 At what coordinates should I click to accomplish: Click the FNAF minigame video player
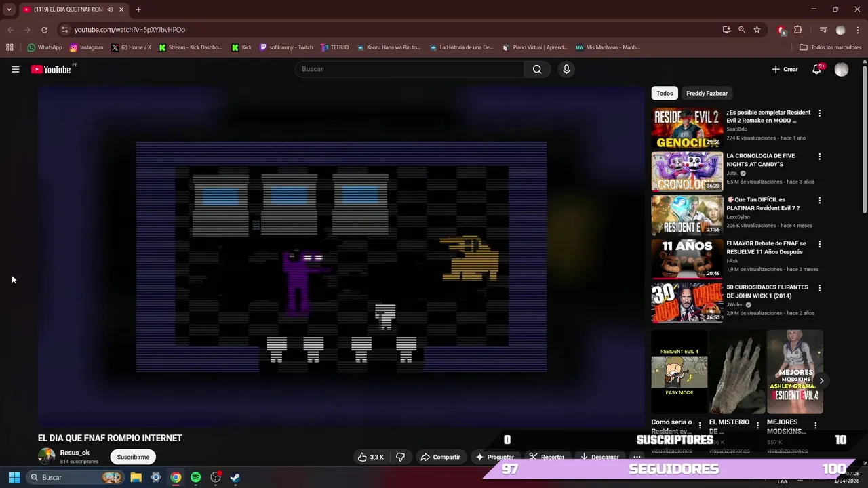point(341,256)
